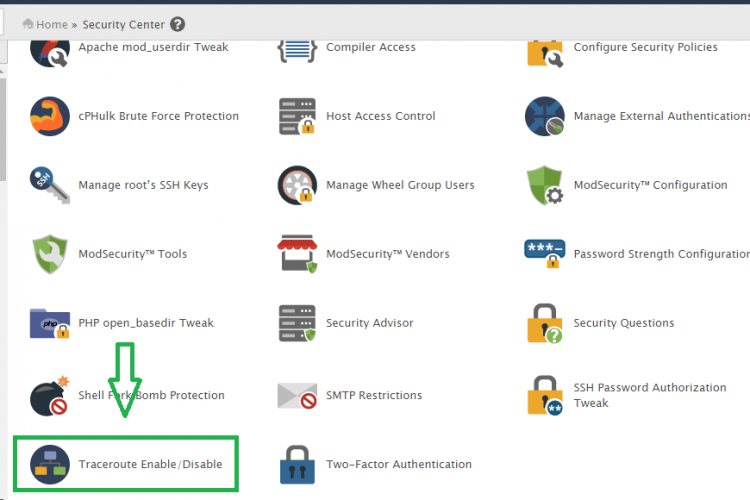
Task: Open Host Access Control text link
Action: pyautogui.click(x=381, y=116)
